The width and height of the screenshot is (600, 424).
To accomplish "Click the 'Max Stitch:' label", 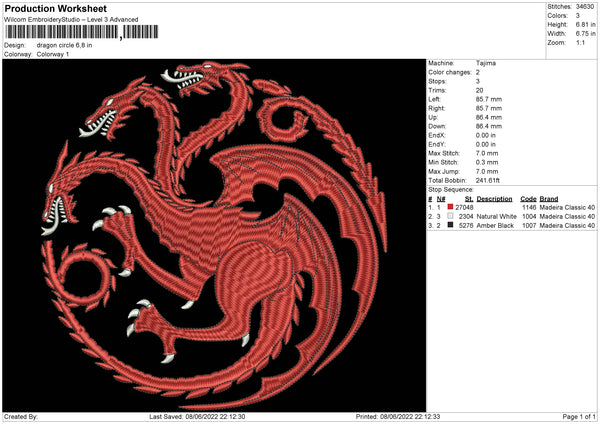I will [444, 153].
